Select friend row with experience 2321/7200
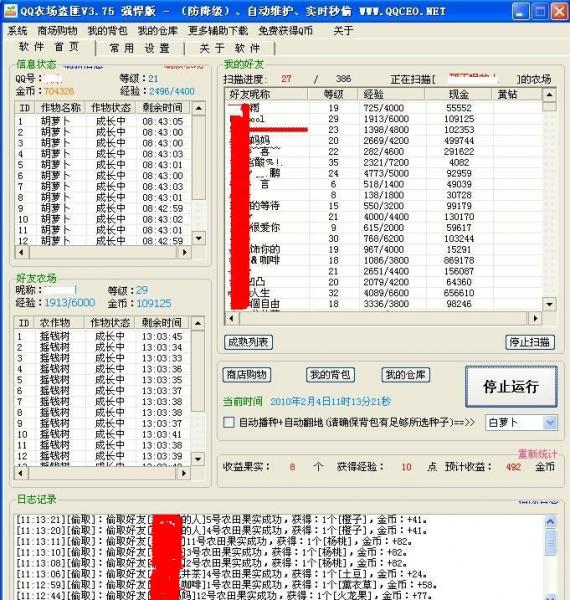The image size is (570, 600). click(x=384, y=163)
